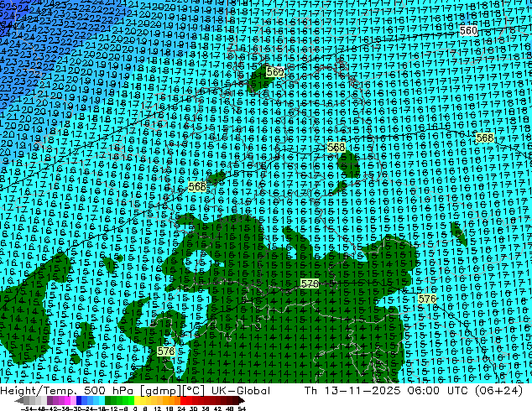Click the right arrow end of color scale
The height and width of the screenshot is (411, 532).
point(242,401)
